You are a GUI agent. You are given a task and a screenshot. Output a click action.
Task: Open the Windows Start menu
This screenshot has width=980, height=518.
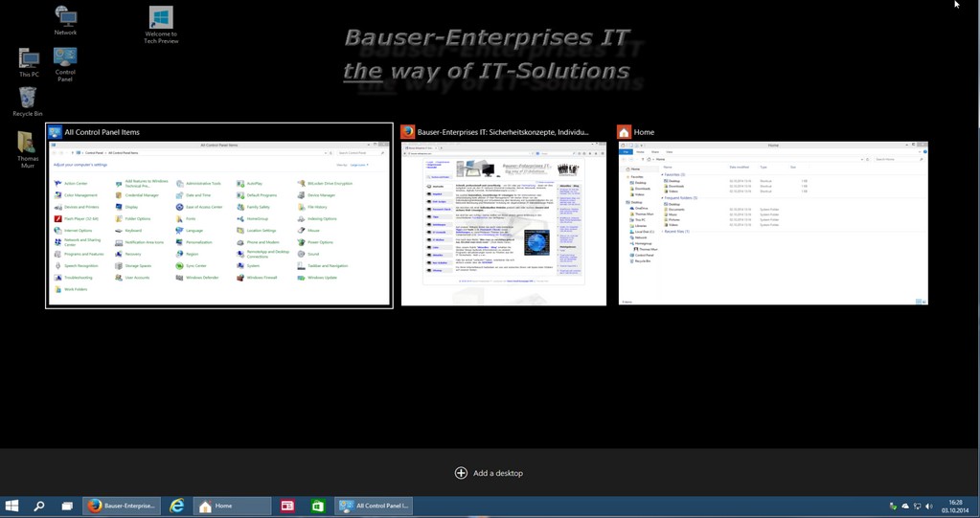coord(12,506)
